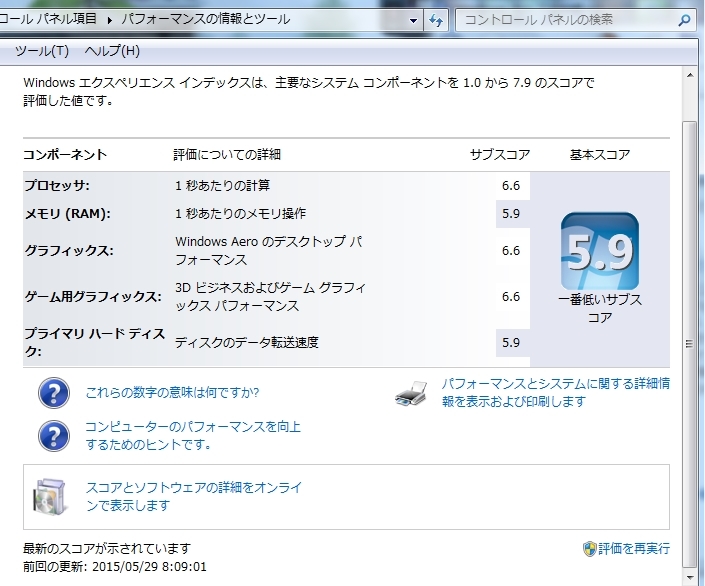Screen dimensions: 705x586
Task: Open the address bar history dropdown arrow
Action: pos(414,20)
